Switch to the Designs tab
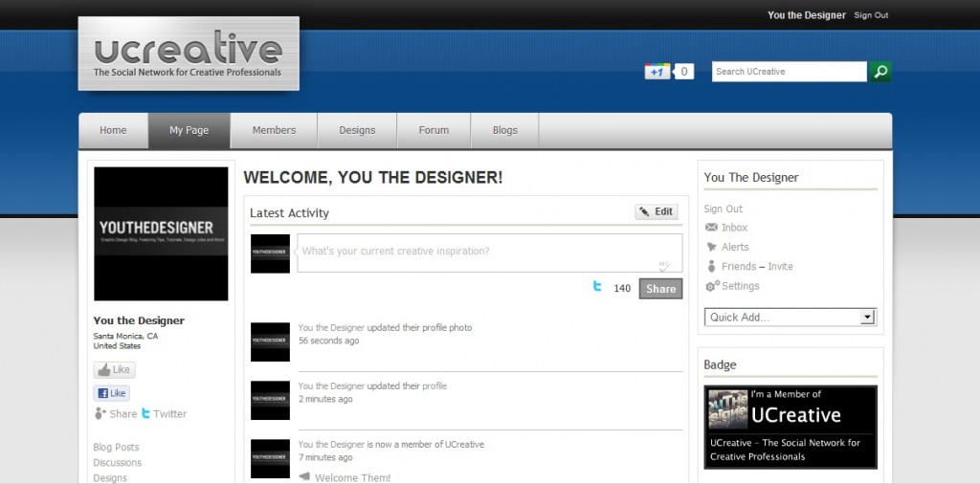 click(357, 130)
